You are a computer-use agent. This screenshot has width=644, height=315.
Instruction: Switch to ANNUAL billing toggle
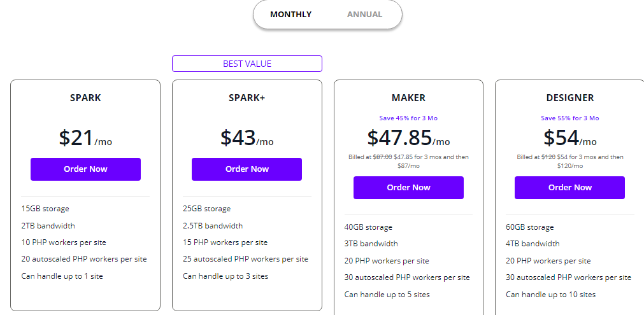click(x=364, y=15)
